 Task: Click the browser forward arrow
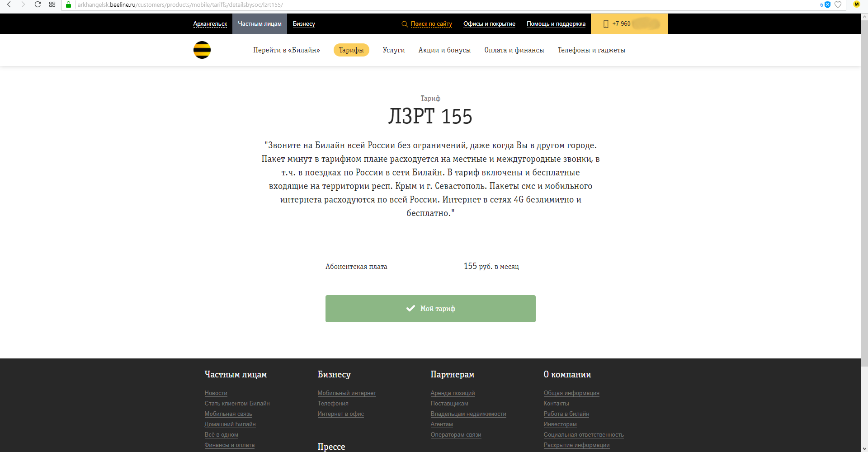tap(23, 5)
